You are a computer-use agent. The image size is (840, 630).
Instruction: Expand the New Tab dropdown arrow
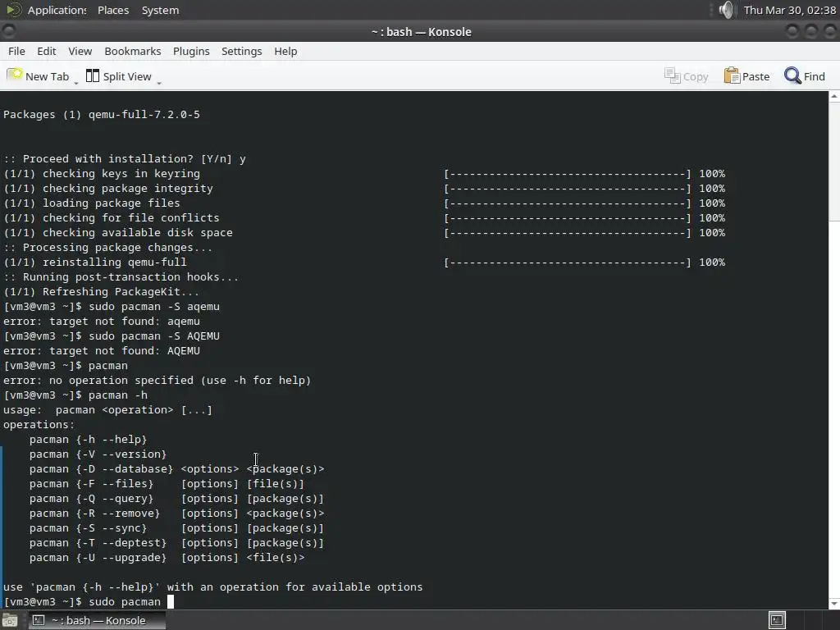(76, 82)
